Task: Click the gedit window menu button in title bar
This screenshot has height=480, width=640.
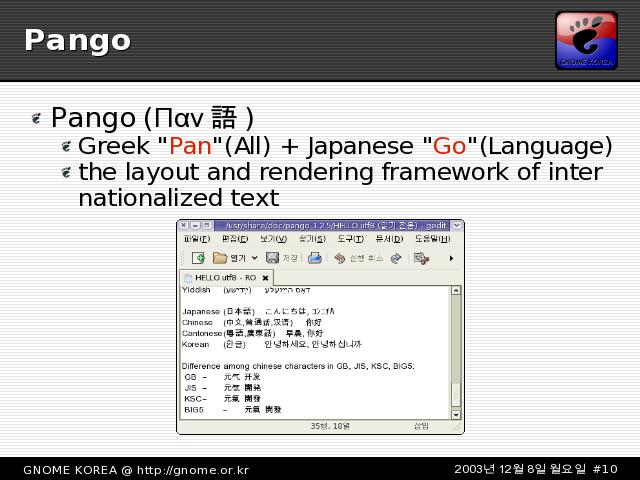Action: tap(184, 226)
